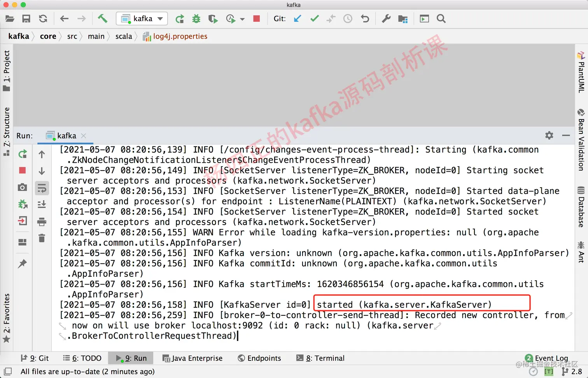The width and height of the screenshot is (588, 378).
Task: Navigate back with the left arrow
Action: click(64, 19)
